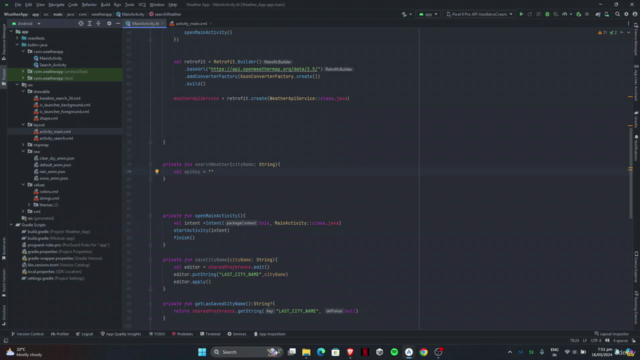
Task: Open the Logcat tool window
Action: click(84, 334)
